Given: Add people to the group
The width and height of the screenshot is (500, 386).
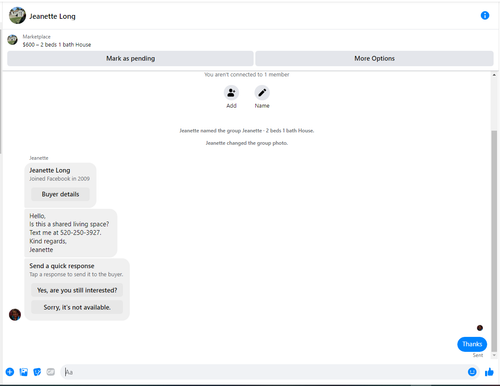Looking at the screenshot, I should click(x=231, y=93).
